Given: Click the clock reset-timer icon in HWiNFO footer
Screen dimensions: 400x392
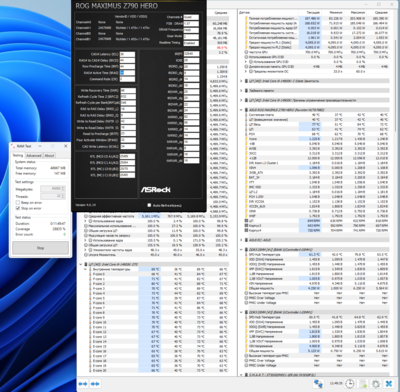Looking at the screenshot, I should (349, 384).
